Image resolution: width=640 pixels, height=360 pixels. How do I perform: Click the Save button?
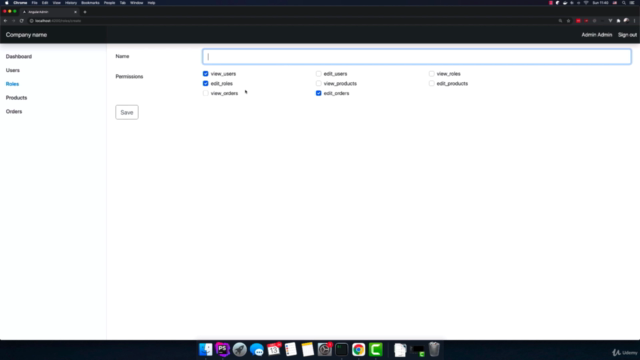click(x=127, y=112)
